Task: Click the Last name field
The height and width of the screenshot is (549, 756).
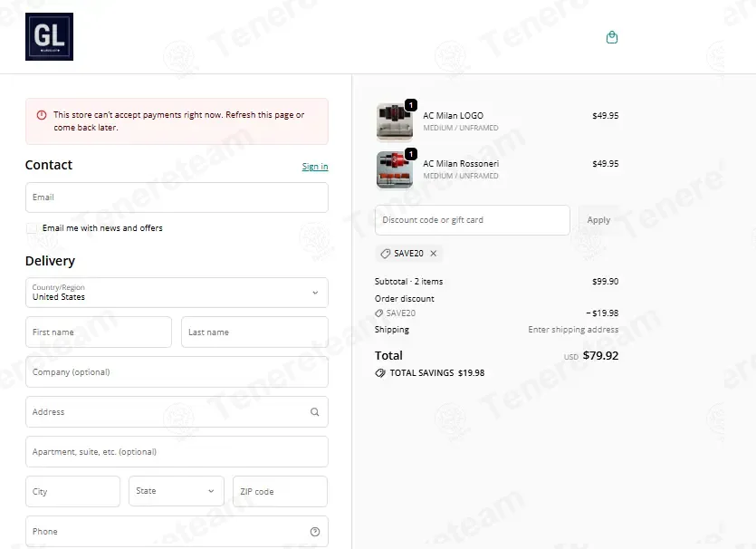Action: click(x=254, y=332)
